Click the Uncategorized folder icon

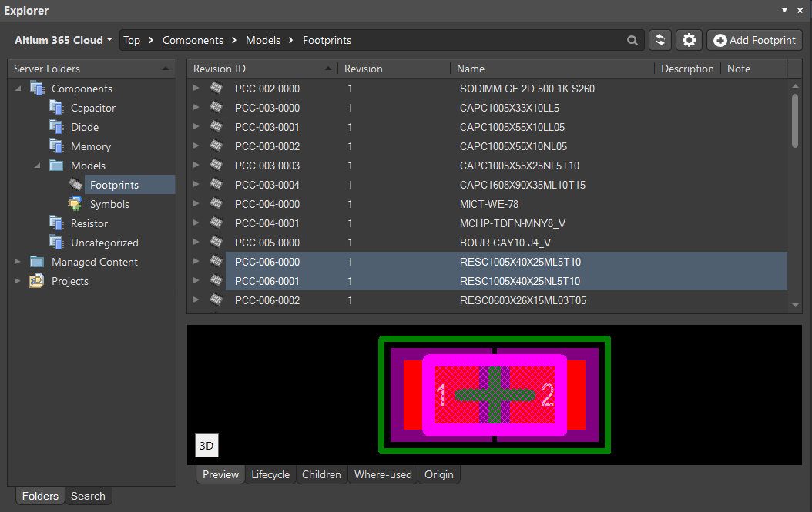point(56,243)
